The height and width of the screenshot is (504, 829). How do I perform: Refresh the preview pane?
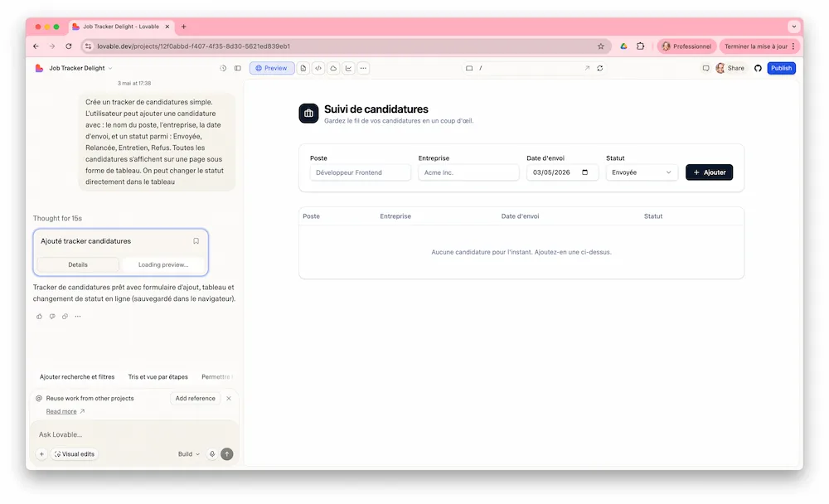[x=600, y=68]
